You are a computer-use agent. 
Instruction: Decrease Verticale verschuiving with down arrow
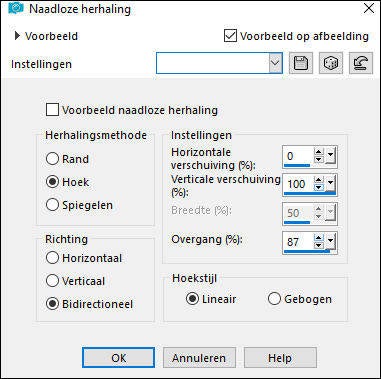319,188
